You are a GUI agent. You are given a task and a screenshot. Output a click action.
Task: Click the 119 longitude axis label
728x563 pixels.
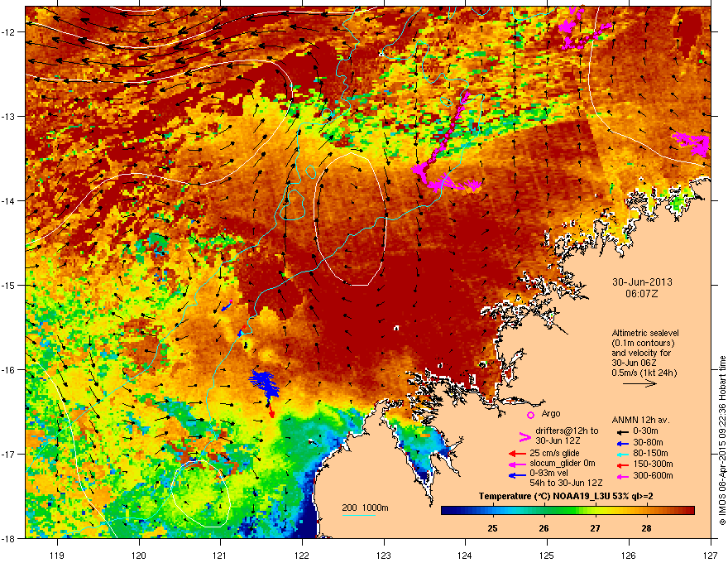58,555
